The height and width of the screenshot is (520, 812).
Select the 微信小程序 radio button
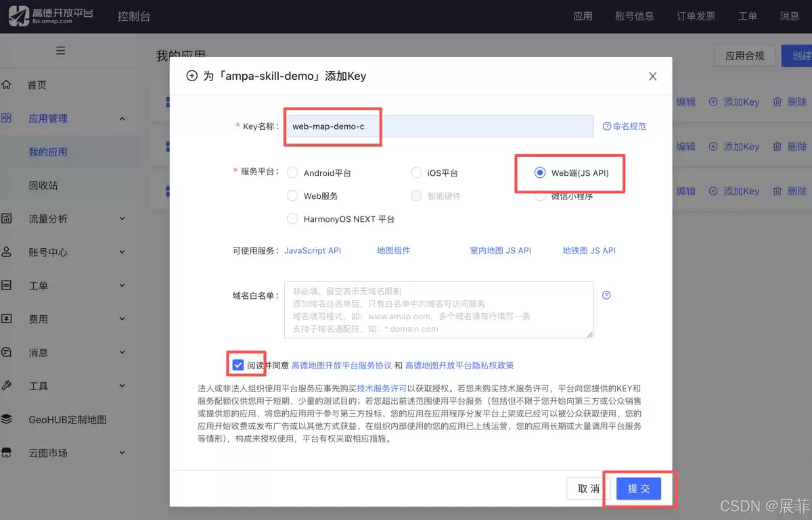(x=539, y=196)
